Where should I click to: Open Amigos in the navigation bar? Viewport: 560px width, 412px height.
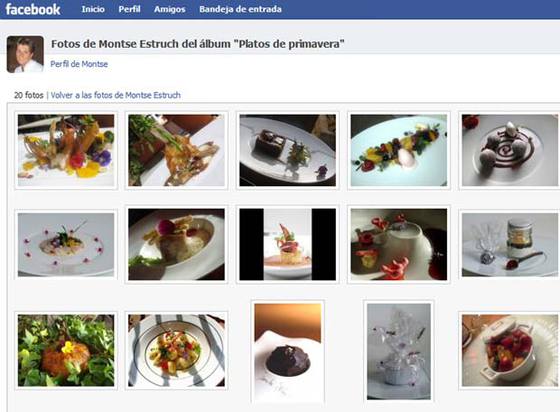click(x=170, y=9)
